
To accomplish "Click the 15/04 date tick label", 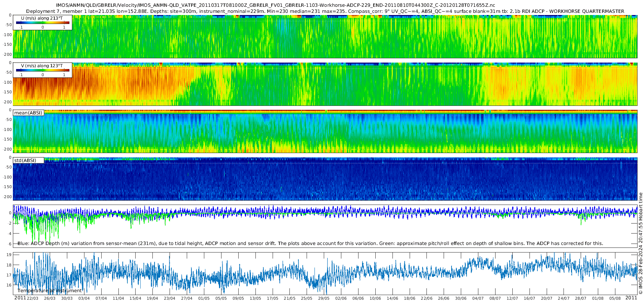I will tap(135, 298).
